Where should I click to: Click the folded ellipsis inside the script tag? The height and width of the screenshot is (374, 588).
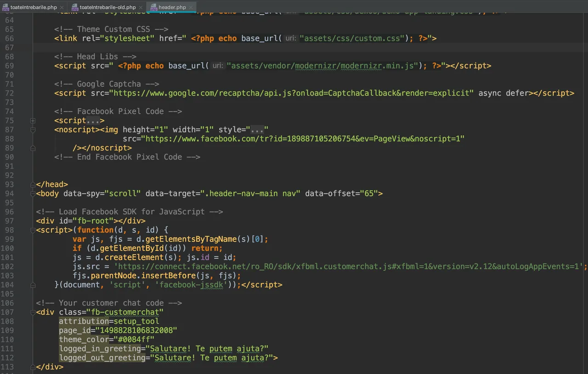[x=95, y=121]
